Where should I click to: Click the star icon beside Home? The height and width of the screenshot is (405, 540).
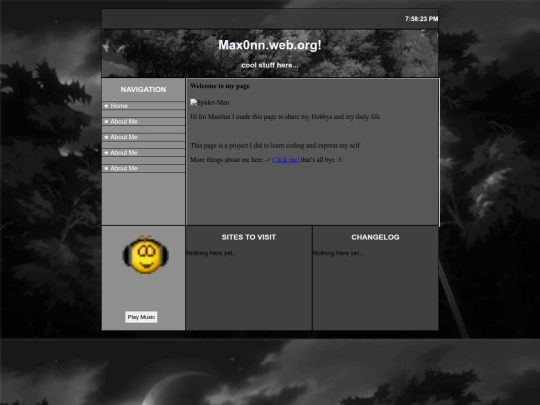click(106, 106)
